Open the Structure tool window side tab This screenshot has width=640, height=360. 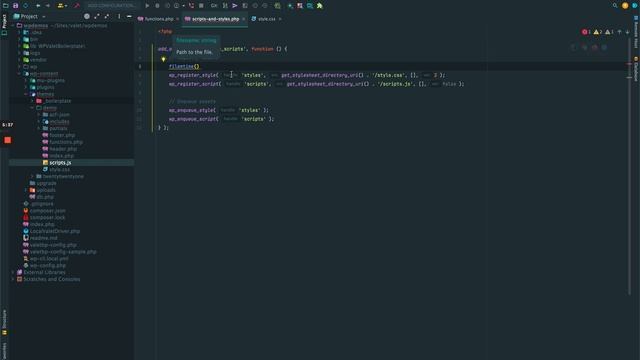pyautogui.click(x=4, y=322)
